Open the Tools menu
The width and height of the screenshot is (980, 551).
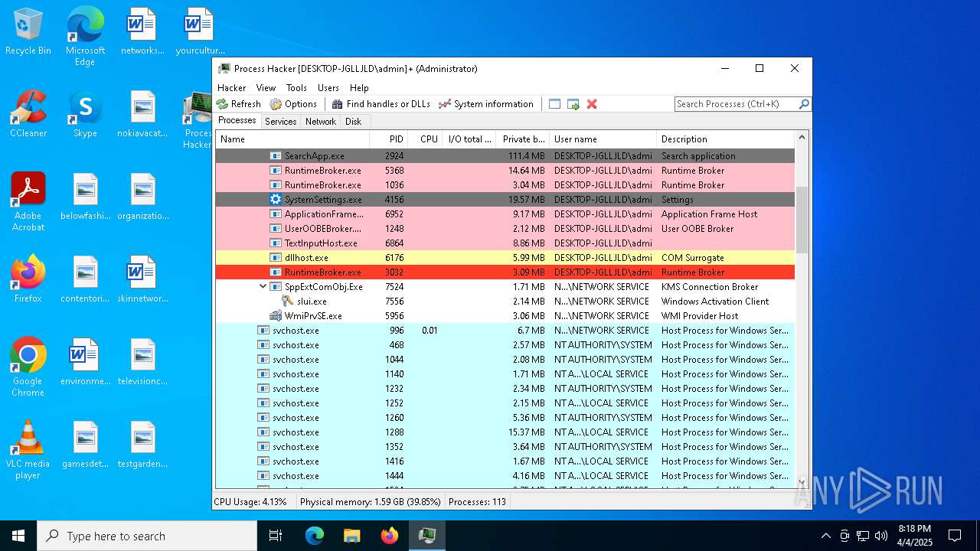point(296,88)
